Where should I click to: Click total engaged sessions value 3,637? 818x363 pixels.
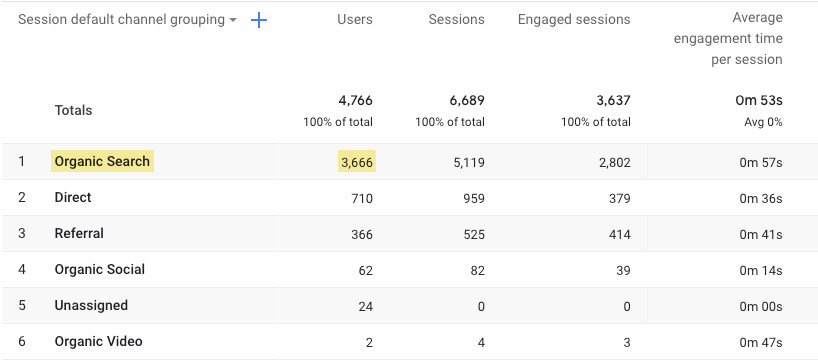click(x=614, y=100)
